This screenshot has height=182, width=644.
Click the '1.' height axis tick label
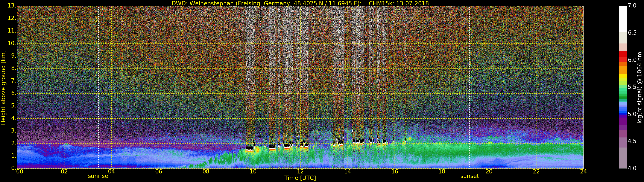click(x=13, y=156)
